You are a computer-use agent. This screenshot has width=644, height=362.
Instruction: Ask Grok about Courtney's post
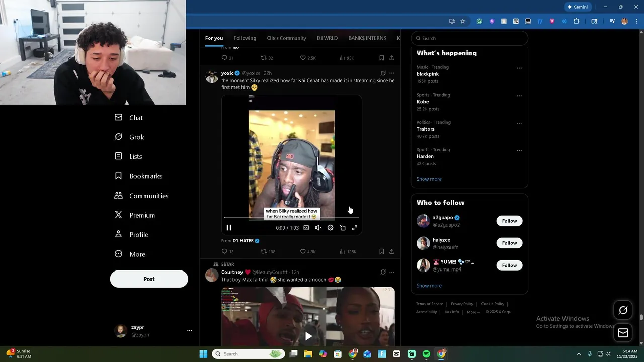[383, 272]
